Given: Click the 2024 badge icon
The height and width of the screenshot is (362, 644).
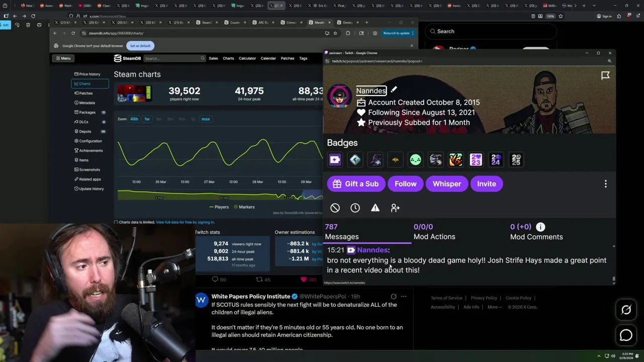Looking at the screenshot, I should pyautogui.click(x=496, y=160).
